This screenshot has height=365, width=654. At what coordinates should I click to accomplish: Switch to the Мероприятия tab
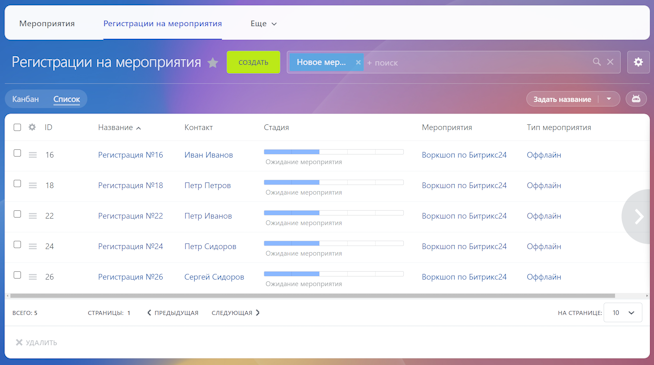[x=47, y=23]
